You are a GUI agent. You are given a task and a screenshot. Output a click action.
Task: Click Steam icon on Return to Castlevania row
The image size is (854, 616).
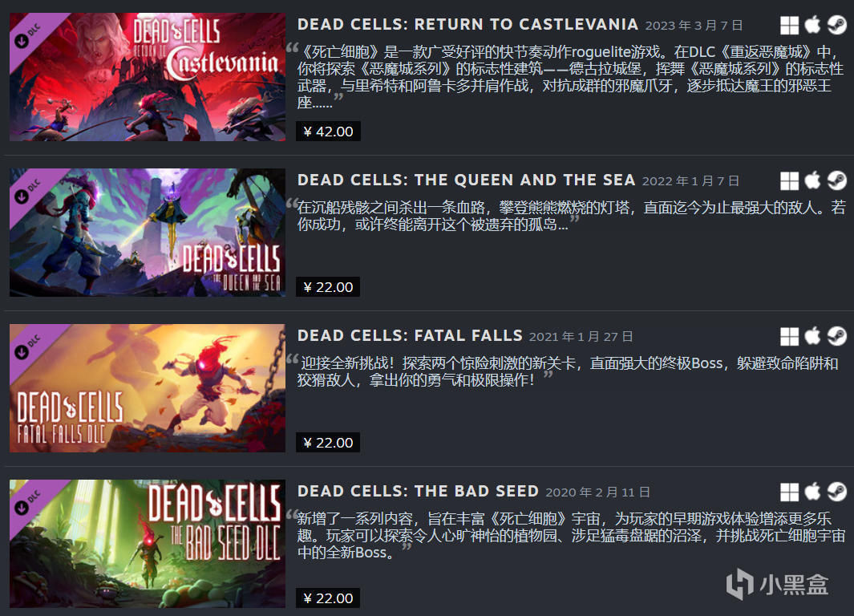coord(837,25)
